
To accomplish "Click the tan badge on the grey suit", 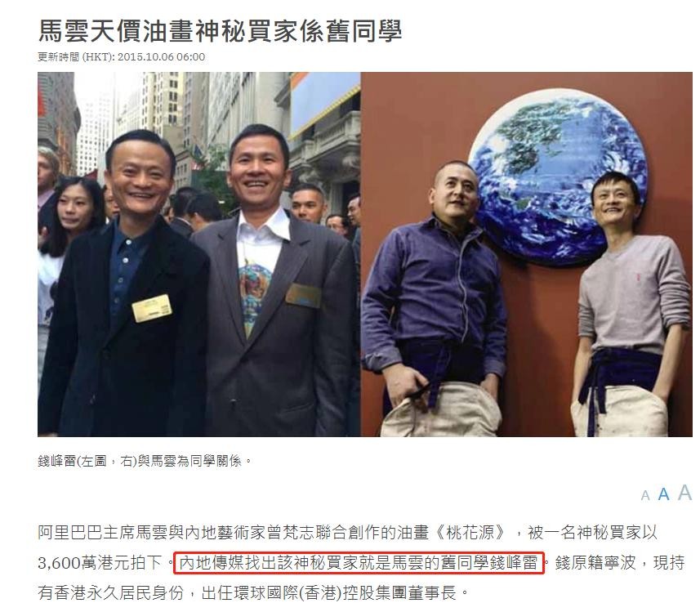I will pos(304,296).
